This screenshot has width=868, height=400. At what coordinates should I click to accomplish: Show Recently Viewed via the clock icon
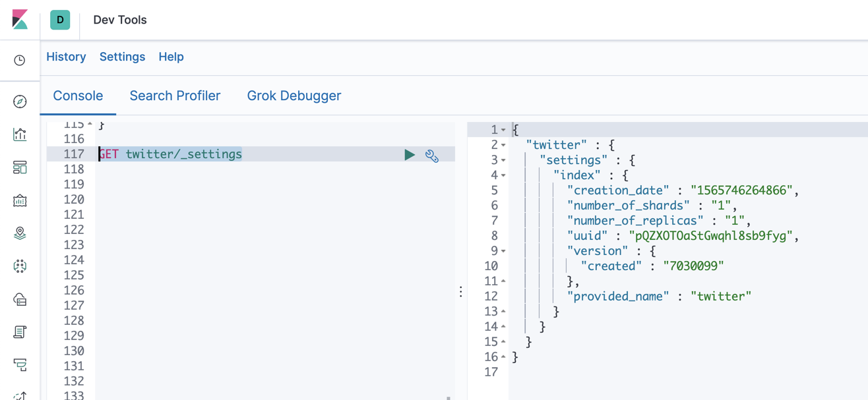tap(19, 60)
